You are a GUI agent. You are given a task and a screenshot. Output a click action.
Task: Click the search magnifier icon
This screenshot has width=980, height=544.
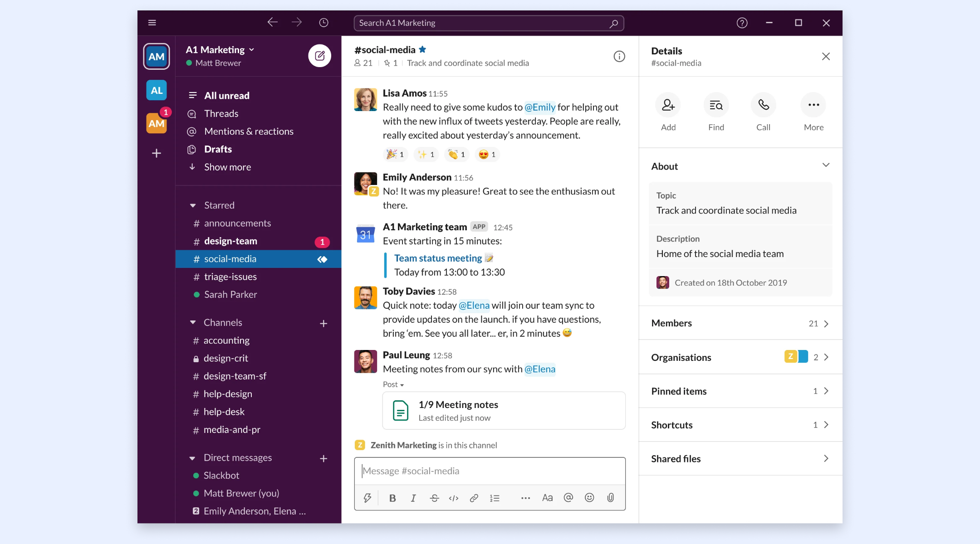[x=613, y=23]
